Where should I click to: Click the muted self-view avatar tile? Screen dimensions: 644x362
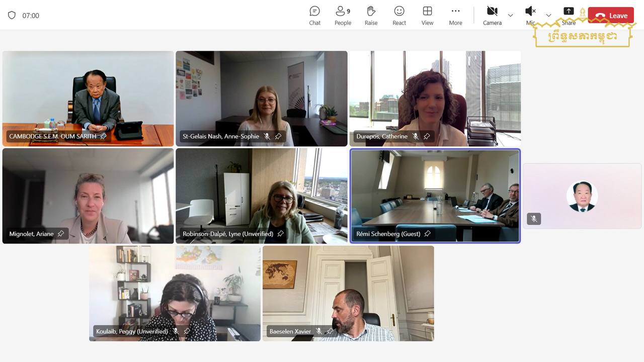582,196
